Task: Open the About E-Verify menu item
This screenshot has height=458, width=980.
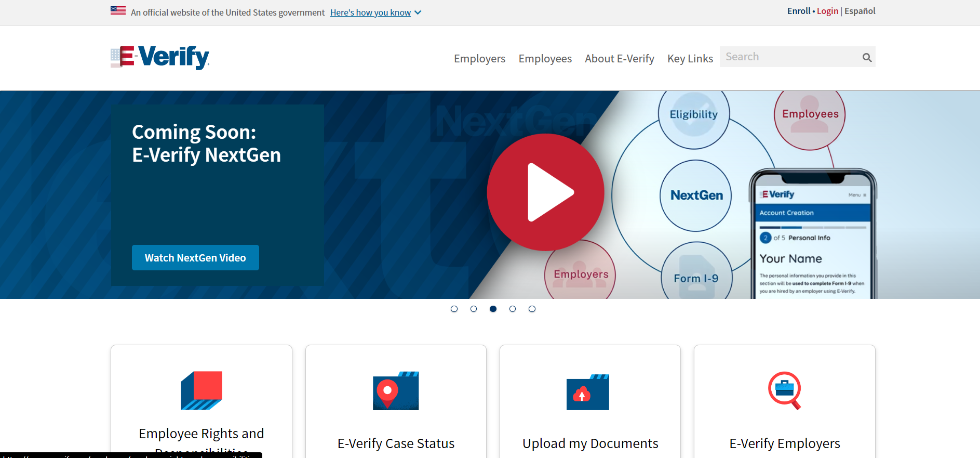Action: [619, 59]
